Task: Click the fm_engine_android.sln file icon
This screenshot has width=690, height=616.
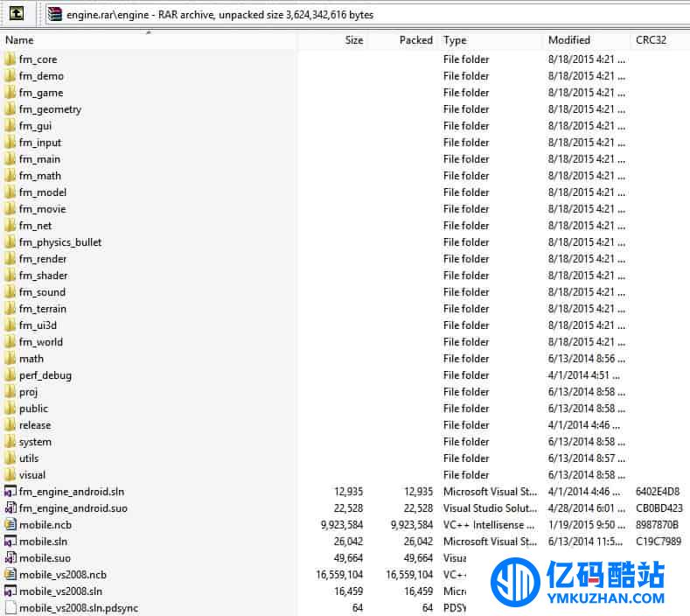Action: coord(10,492)
